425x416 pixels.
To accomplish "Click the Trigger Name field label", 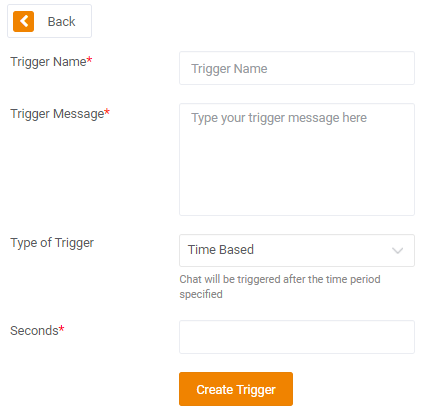I will (x=48, y=62).
